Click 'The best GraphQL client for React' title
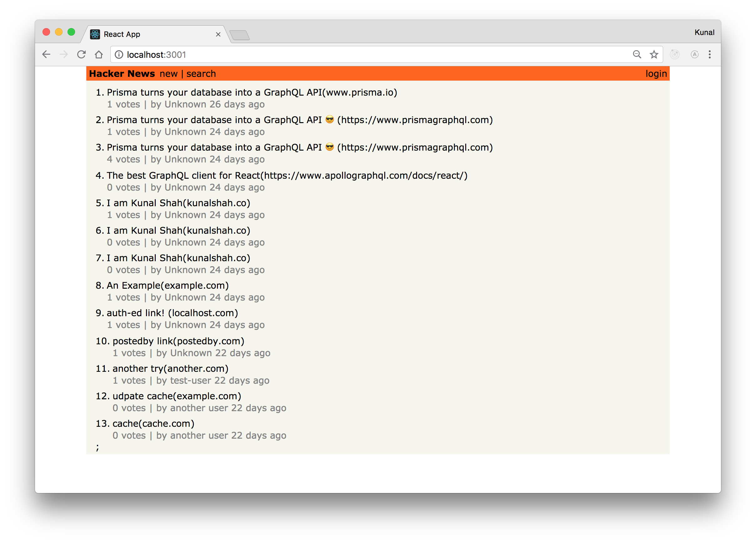Image resolution: width=756 pixels, height=543 pixels. pos(287,176)
